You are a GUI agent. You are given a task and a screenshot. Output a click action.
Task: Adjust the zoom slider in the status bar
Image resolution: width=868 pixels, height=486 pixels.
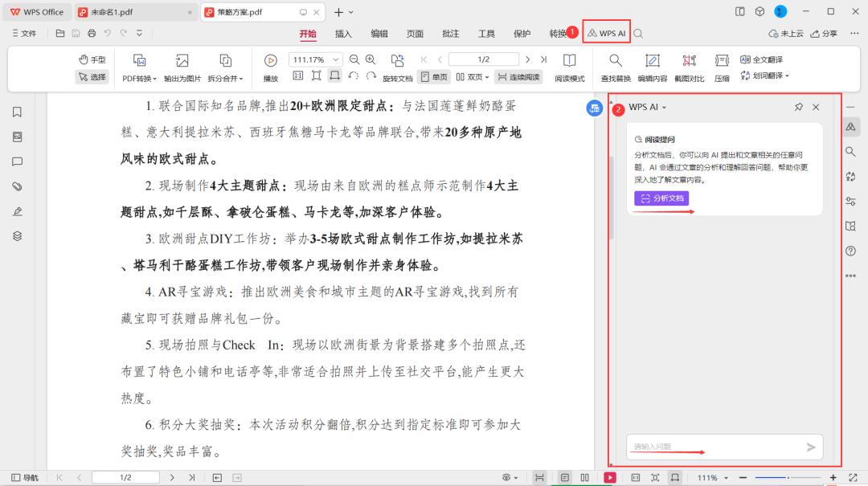[x=788, y=477]
